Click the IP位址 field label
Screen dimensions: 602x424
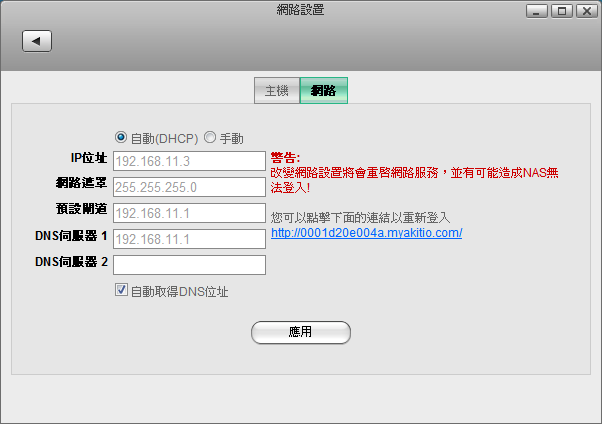87,158
